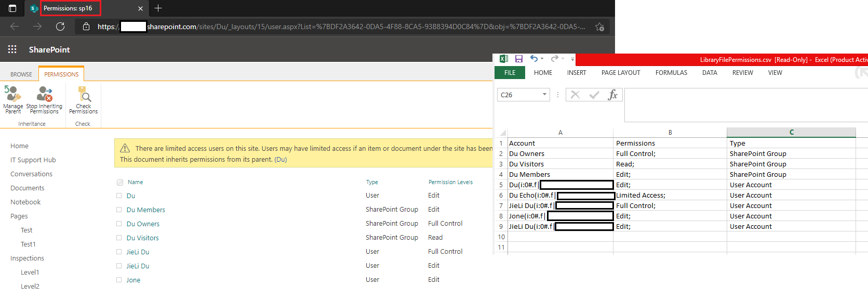Click into the Excel formula bar
Image resolution: width=868 pixels, height=298 pixels.
point(746,105)
